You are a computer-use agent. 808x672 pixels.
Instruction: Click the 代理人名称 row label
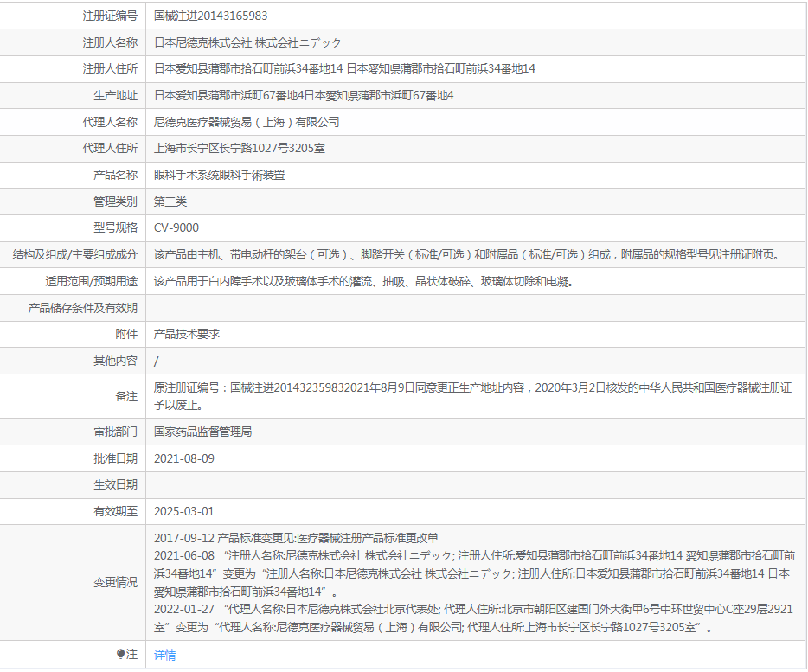click(x=110, y=122)
